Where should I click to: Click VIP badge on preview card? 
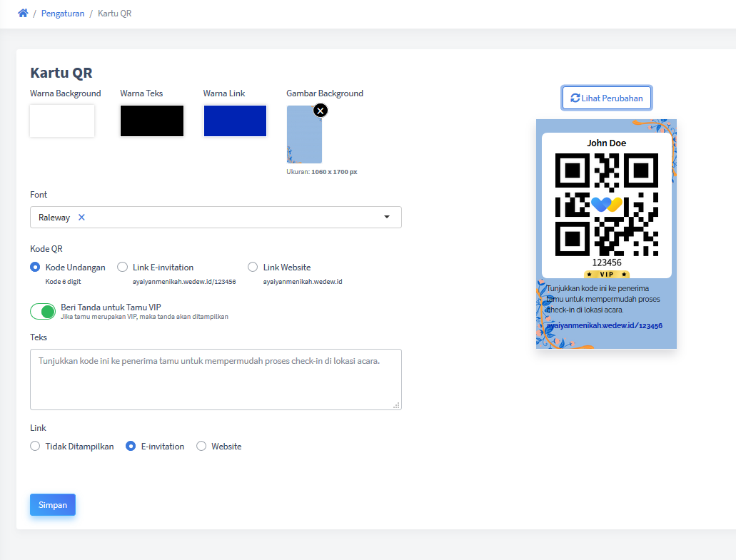pos(607,275)
